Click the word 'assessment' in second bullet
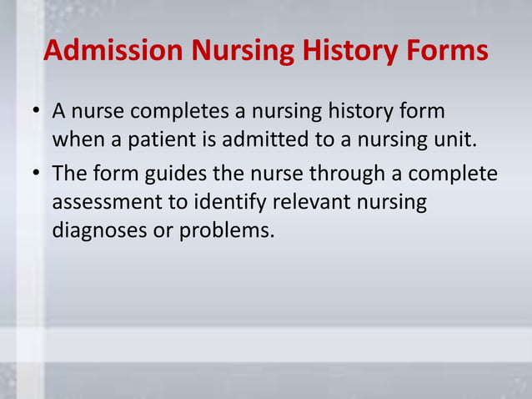The width and height of the screenshot is (532, 399). point(108,202)
